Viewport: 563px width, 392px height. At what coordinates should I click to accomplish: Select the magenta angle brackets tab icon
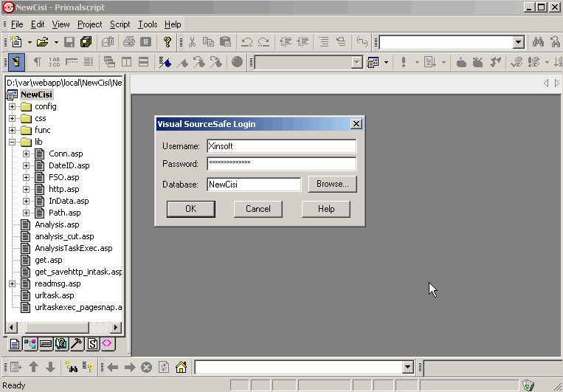pos(107,343)
